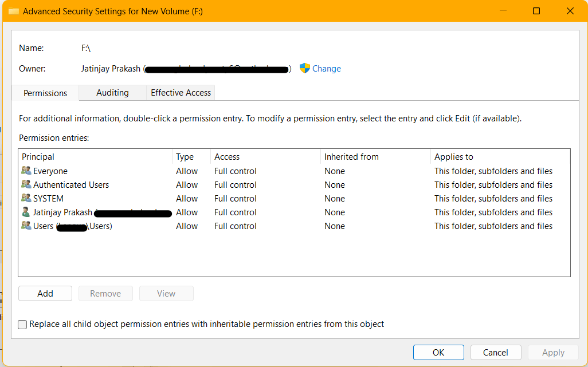
Task: Click the Authenticated Users group icon
Action: coord(26,184)
